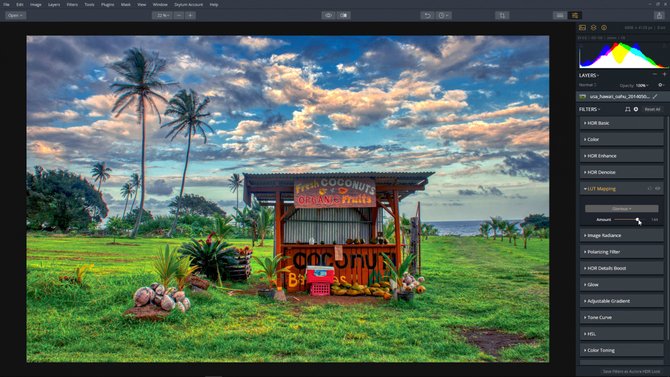Open the View menu
The width and height of the screenshot is (670, 377).
(141, 4)
